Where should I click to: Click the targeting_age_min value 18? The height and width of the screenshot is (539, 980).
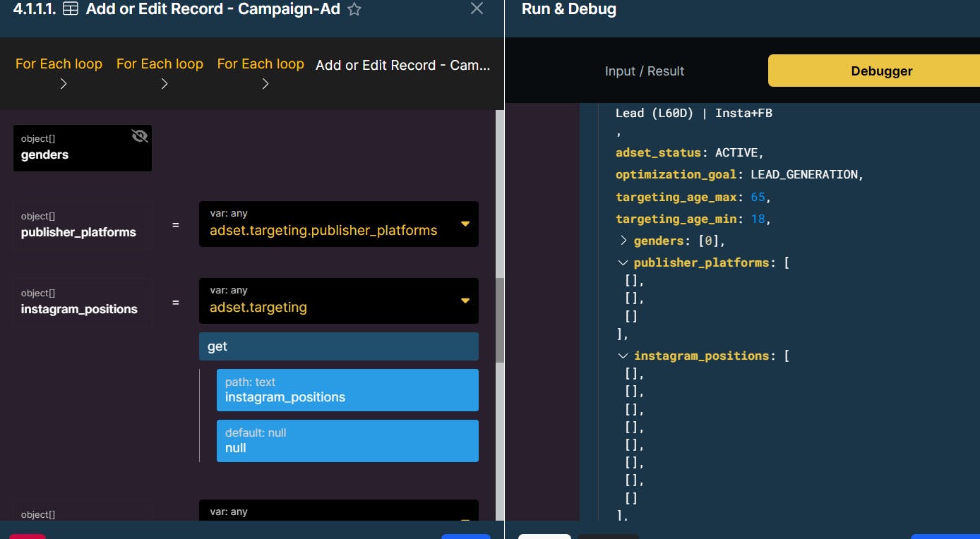758,219
